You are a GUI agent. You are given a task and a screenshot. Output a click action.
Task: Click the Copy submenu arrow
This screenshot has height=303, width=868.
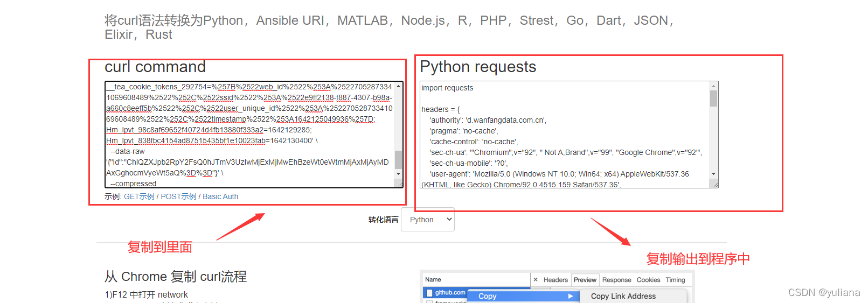(571, 296)
